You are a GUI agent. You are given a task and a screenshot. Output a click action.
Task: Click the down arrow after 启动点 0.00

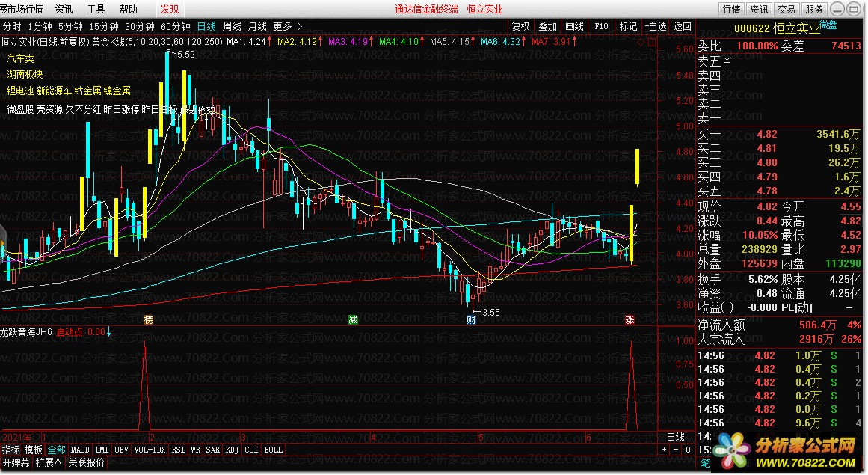click(108, 332)
